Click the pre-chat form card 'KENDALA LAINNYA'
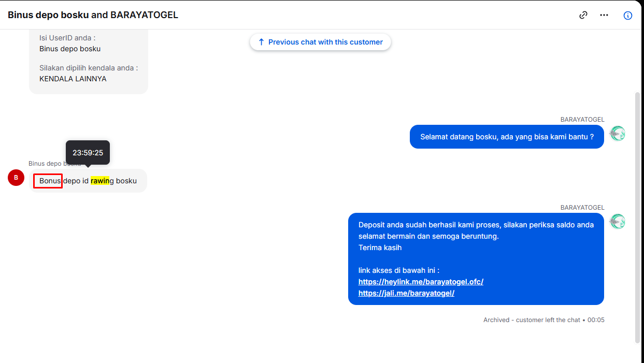The width and height of the screenshot is (644, 363). [x=89, y=61]
